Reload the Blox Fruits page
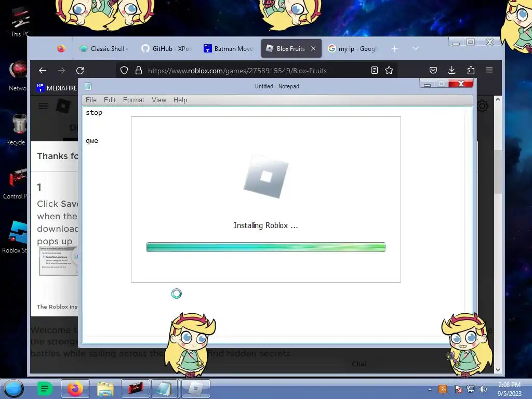Screen dimensions: 532x399 pyautogui.click(x=80, y=71)
